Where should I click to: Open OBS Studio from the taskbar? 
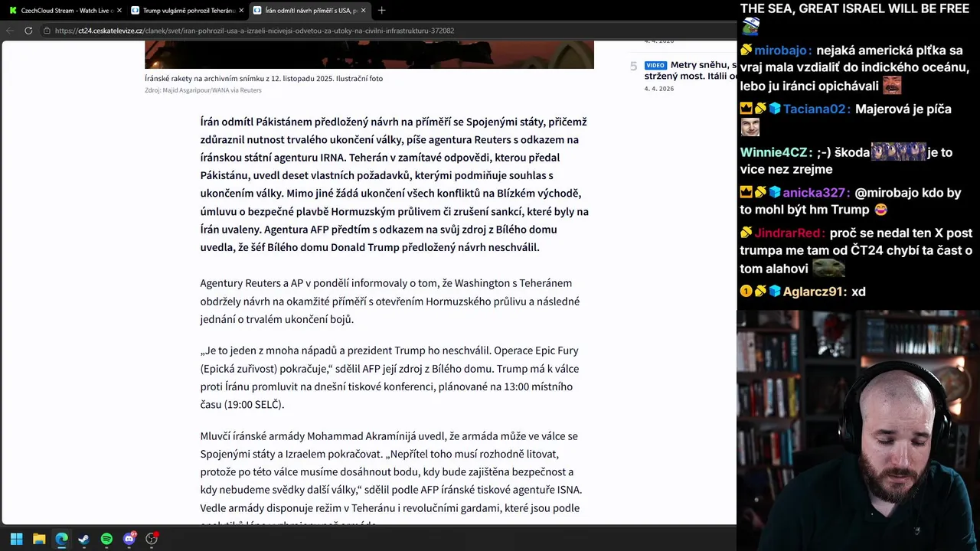tap(152, 539)
